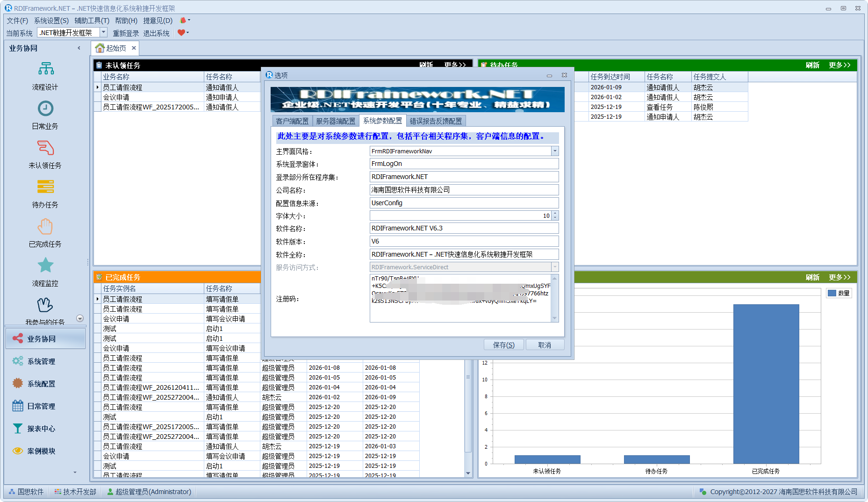Increase the 字体大小 spinner value
Screen dimensions: 868x502
coord(555,214)
